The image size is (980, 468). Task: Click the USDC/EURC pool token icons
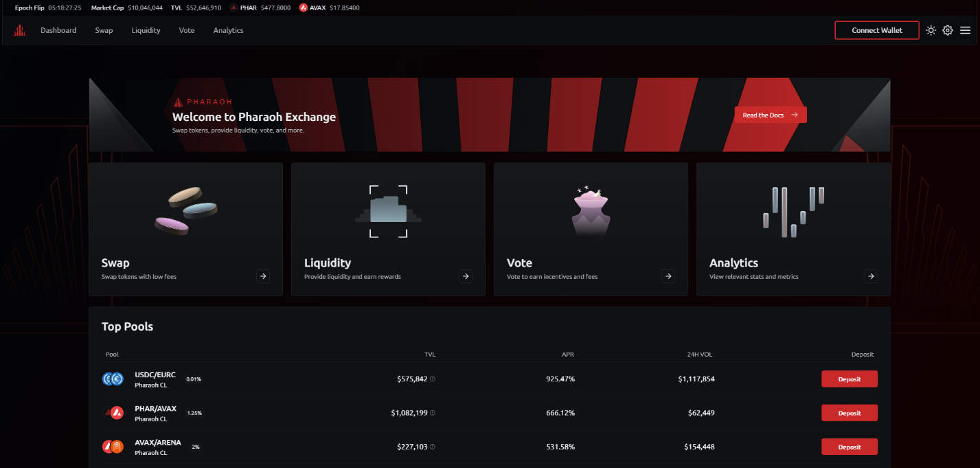pos(113,379)
